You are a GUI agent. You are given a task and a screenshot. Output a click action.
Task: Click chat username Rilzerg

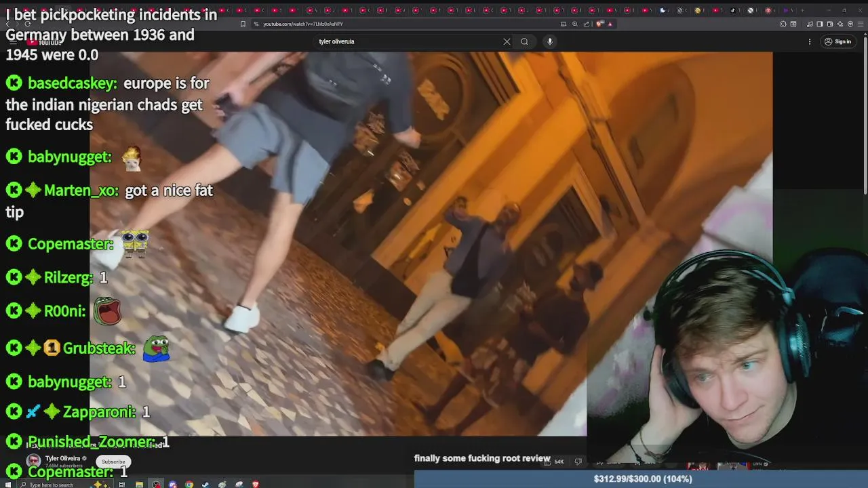[68, 278]
